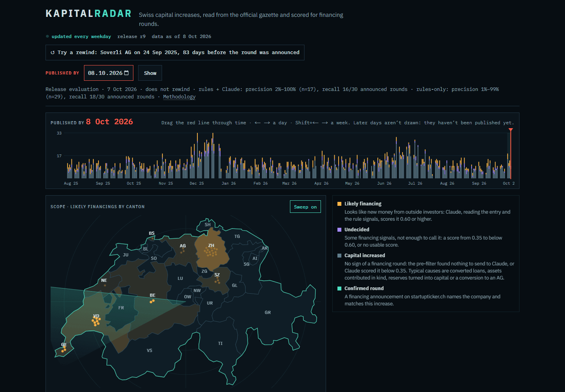Viewport: 565px width, 392px height.
Task: Select canton TI on the map
Action: (x=220, y=343)
